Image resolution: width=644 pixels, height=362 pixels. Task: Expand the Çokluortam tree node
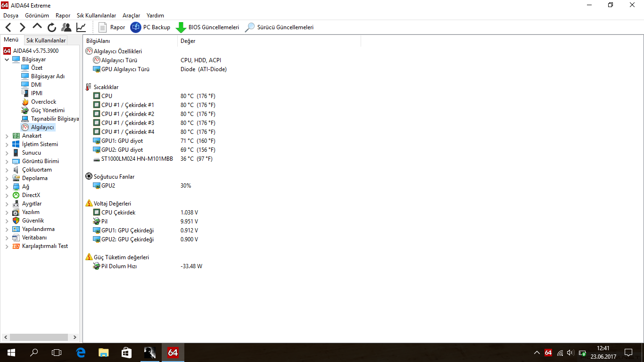tap(7, 170)
